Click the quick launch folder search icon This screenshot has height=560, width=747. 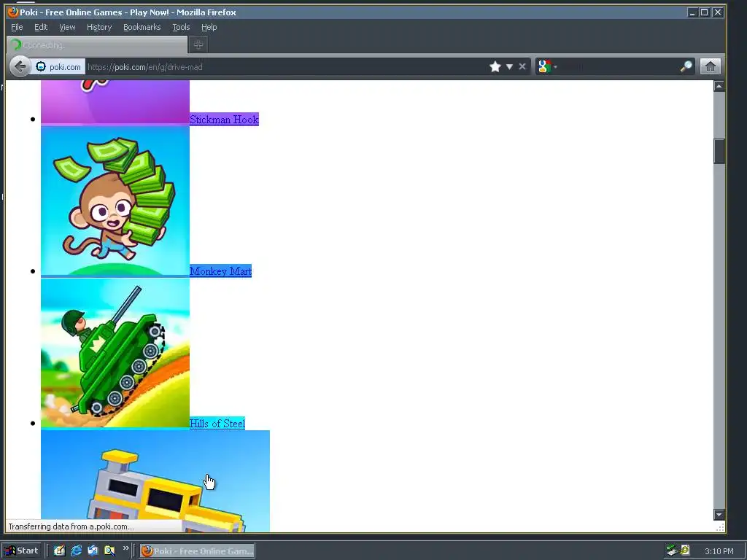[x=109, y=551]
